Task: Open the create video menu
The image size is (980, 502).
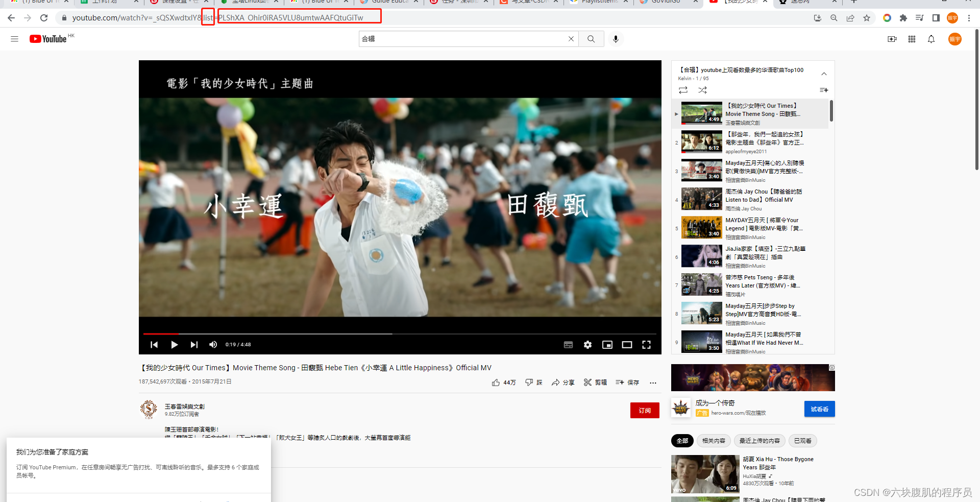Action: pyautogui.click(x=892, y=39)
